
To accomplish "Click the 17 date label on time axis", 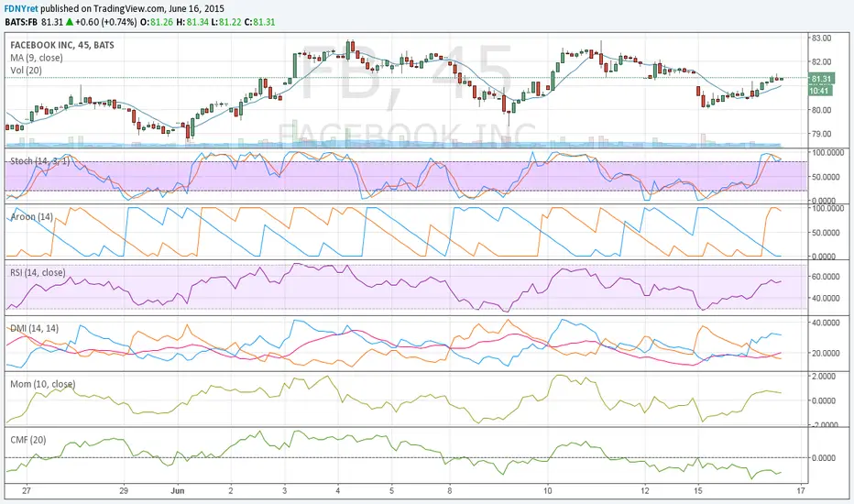I will click(x=800, y=491).
